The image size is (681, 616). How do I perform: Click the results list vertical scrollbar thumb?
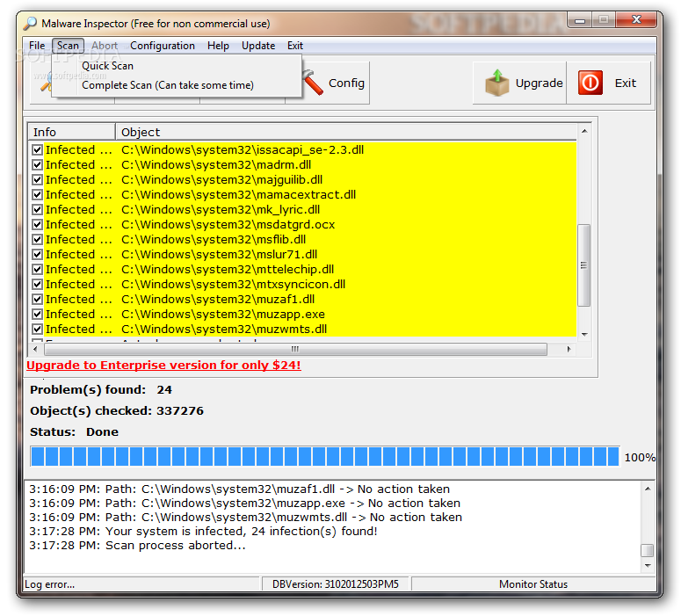tap(584, 265)
